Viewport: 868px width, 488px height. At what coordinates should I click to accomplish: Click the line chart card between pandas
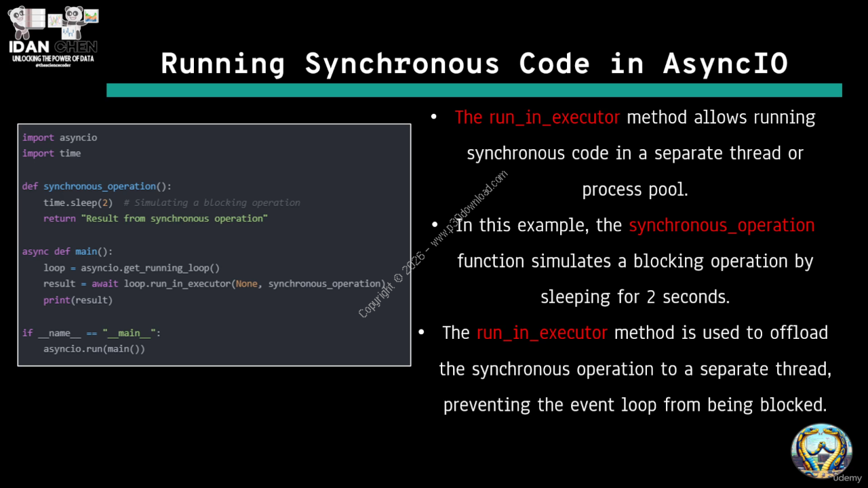(54, 20)
